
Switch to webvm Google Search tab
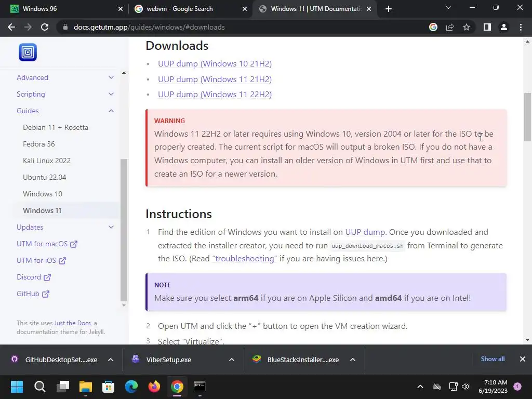pyautogui.click(x=191, y=9)
